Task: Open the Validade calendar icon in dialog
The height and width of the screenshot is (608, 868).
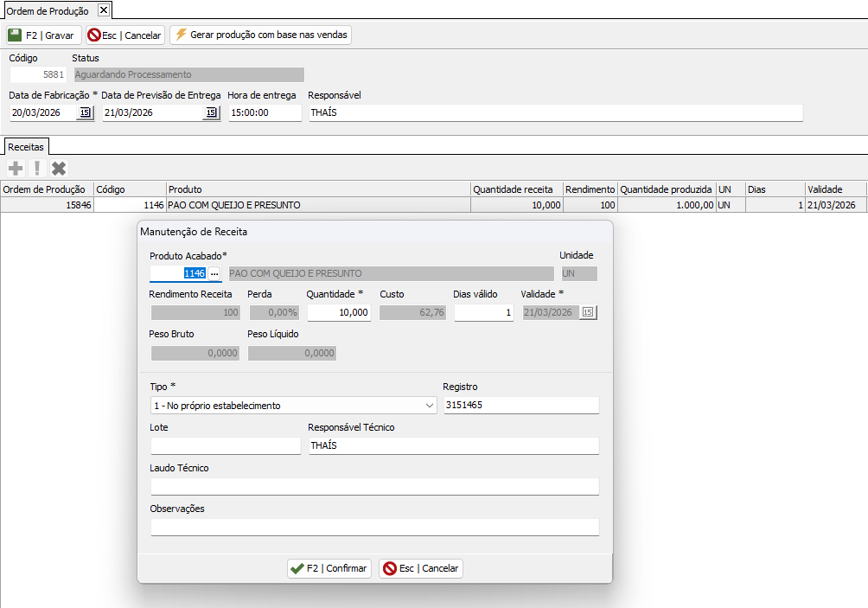Action: pos(588,312)
